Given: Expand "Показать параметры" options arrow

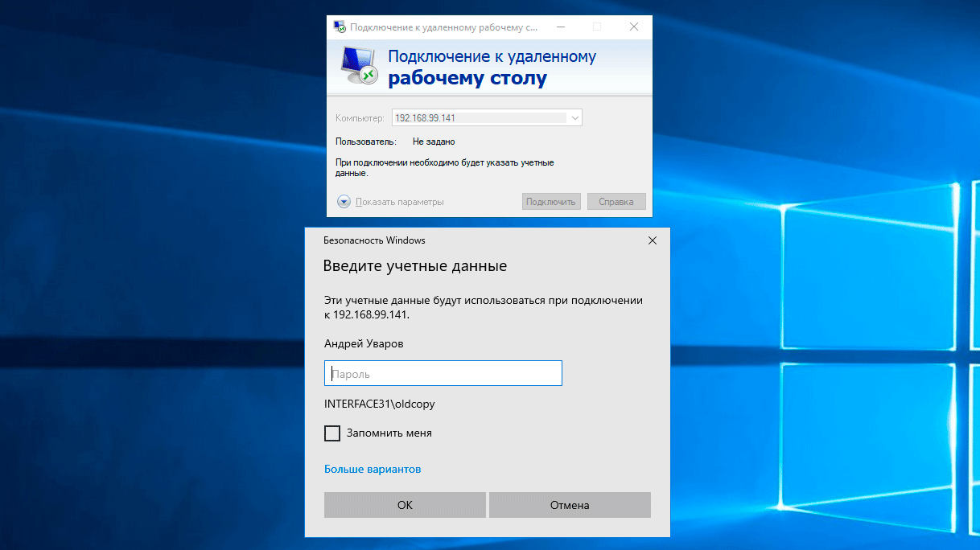Looking at the screenshot, I should coord(344,202).
